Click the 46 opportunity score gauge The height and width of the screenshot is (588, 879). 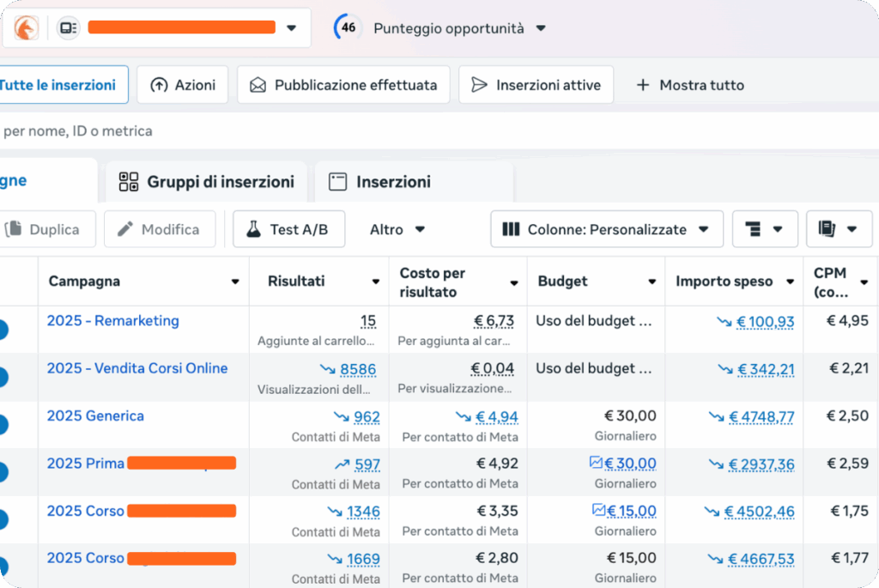[347, 27]
